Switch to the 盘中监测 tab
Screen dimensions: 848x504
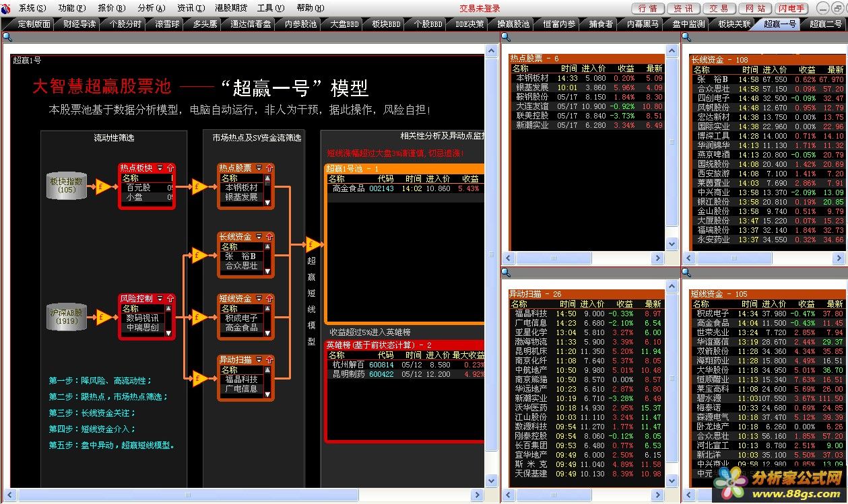[688, 24]
